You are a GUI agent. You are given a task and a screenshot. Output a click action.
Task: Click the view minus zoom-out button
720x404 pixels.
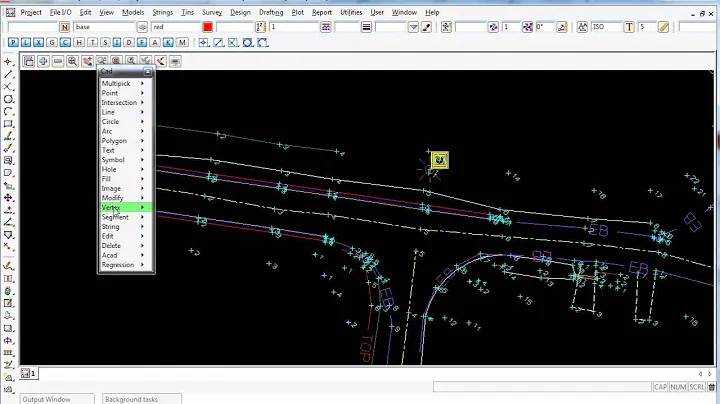tap(58, 61)
